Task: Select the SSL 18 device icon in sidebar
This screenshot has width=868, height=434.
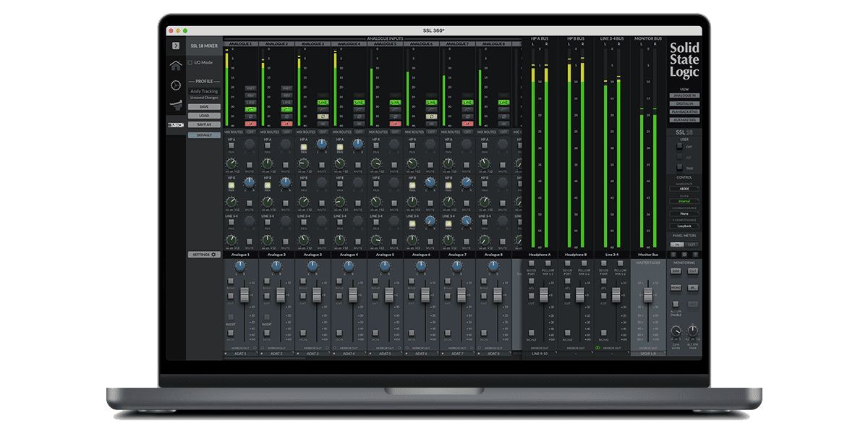Action: tap(175, 124)
